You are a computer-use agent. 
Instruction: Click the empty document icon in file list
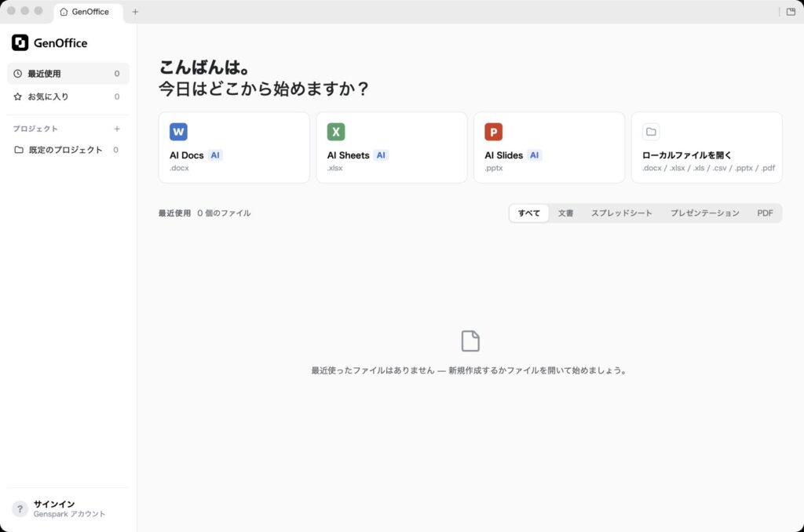pyautogui.click(x=470, y=341)
